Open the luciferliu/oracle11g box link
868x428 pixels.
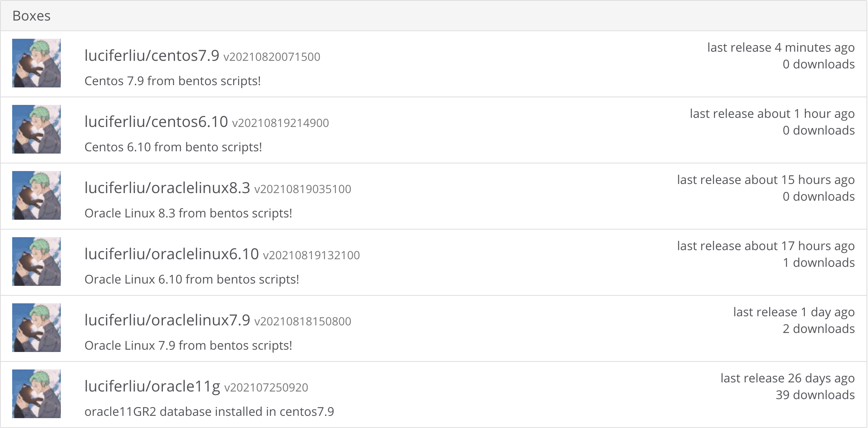click(x=152, y=386)
